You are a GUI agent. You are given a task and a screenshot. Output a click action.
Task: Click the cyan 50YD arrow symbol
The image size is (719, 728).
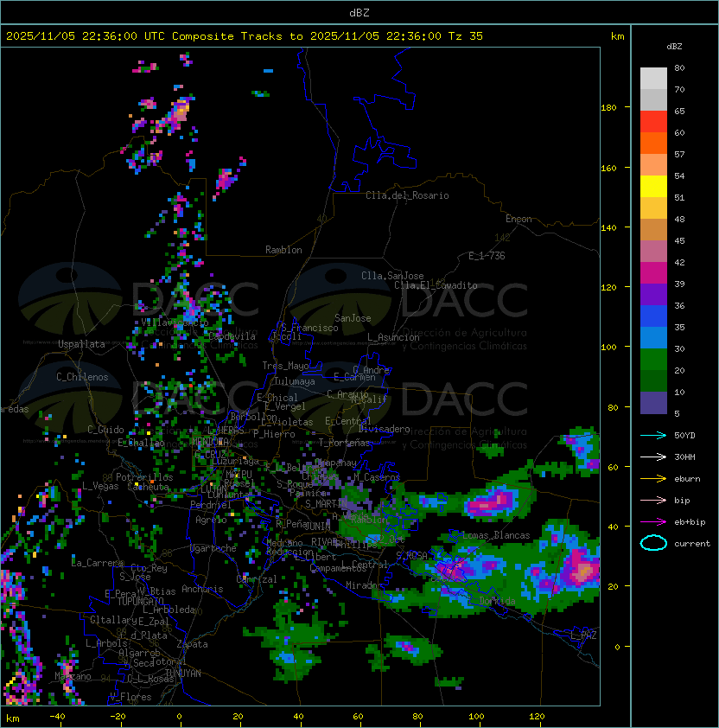pyautogui.click(x=653, y=436)
